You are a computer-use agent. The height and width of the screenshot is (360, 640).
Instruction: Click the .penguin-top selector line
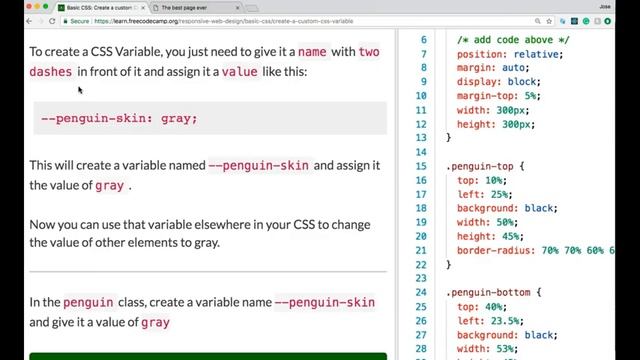[485, 166]
